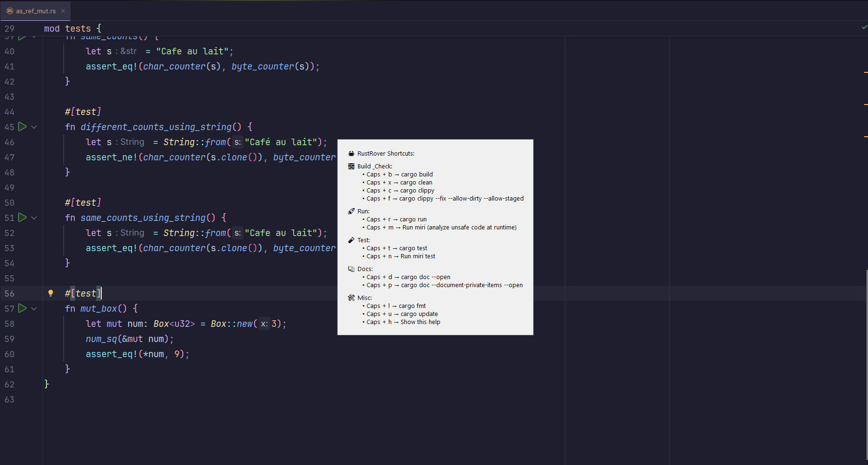
Task: Click the 'Docs:' section heading in popup
Action: click(365, 269)
